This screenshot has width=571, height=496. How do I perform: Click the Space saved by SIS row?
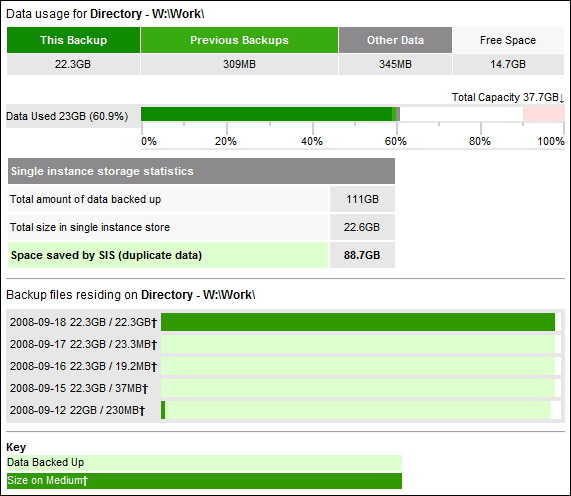201,255
